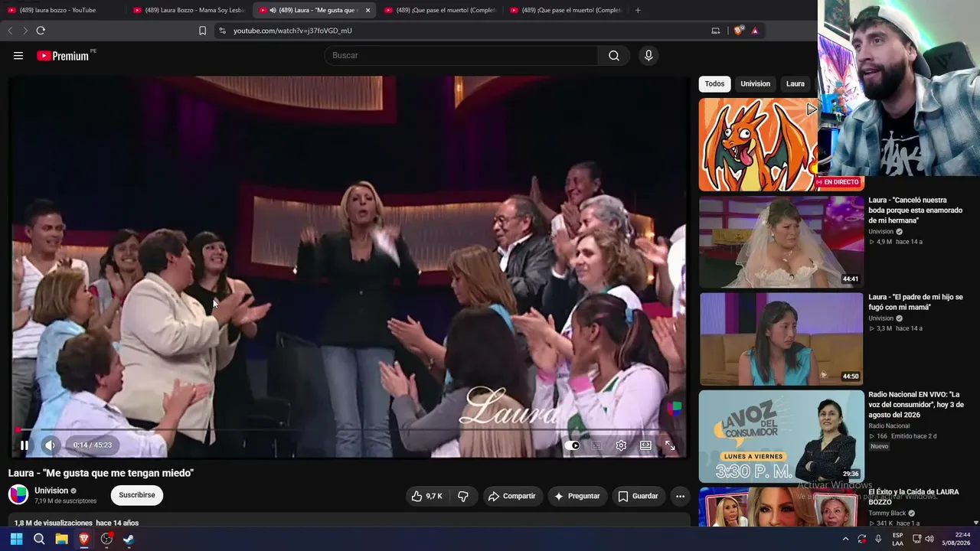Open the clock and date flyout
980x551 pixels.
[x=957, y=539]
